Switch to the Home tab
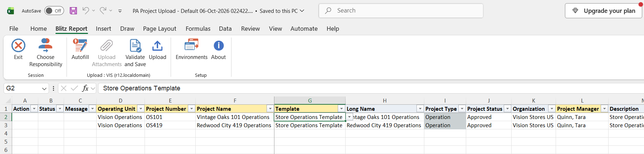Image resolution: width=644 pixels, height=154 pixels. click(38, 29)
